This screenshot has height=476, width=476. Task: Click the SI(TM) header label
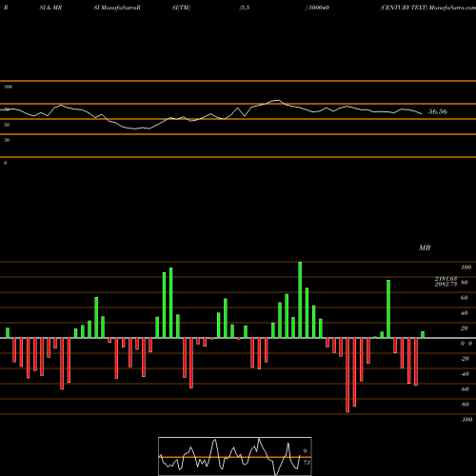tap(181, 8)
